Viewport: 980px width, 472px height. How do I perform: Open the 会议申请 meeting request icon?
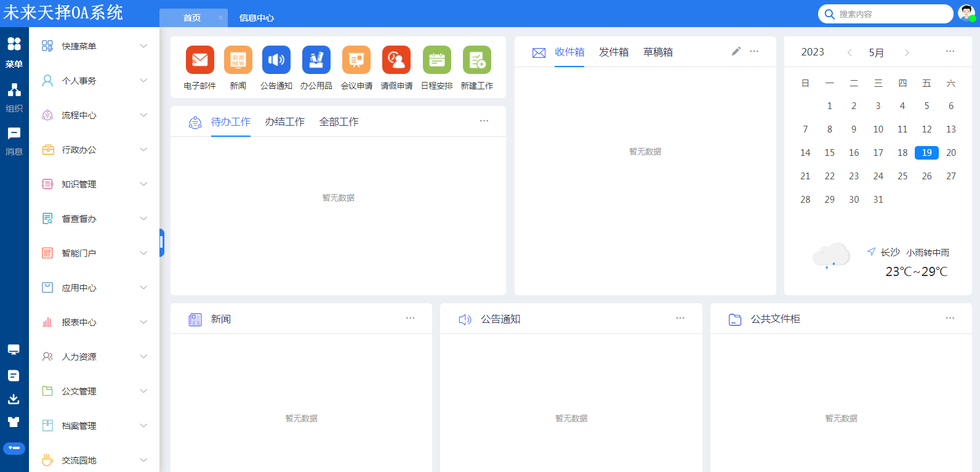pyautogui.click(x=356, y=60)
